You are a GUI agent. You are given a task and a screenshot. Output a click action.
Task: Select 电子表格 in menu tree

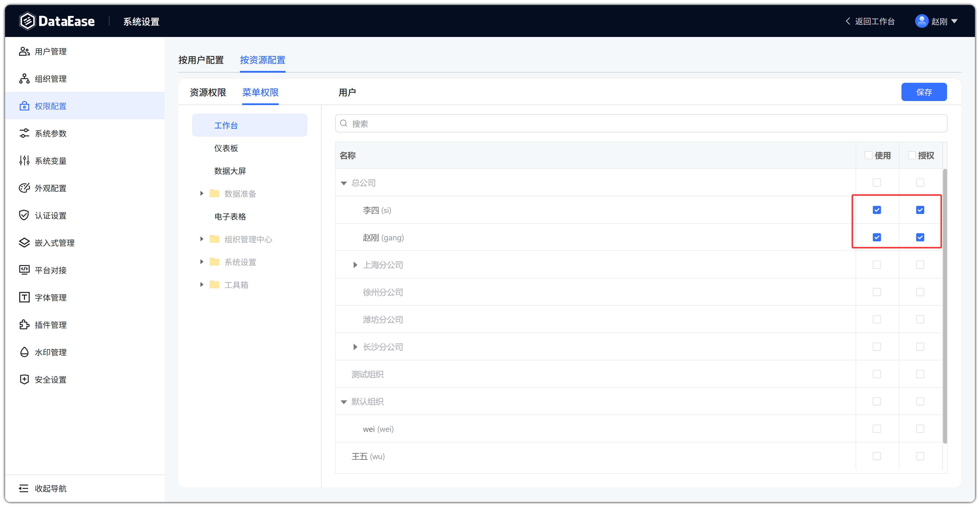230,217
